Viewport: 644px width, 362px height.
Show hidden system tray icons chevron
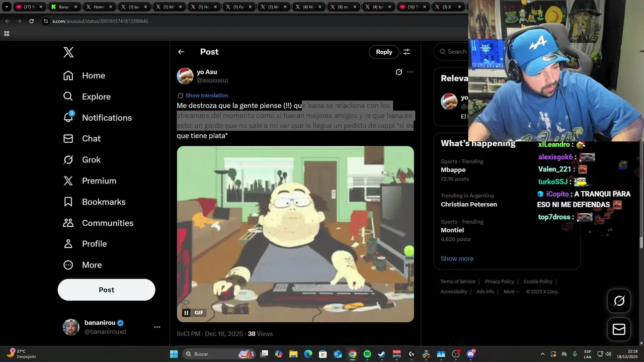pyautogui.click(x=542, y=354)
